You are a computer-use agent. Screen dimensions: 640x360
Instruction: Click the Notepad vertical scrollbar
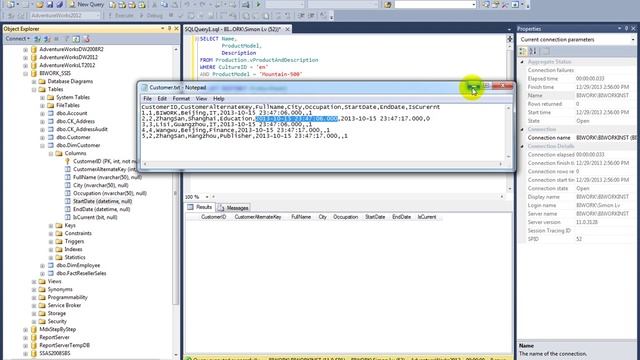[x=509, y=132]
